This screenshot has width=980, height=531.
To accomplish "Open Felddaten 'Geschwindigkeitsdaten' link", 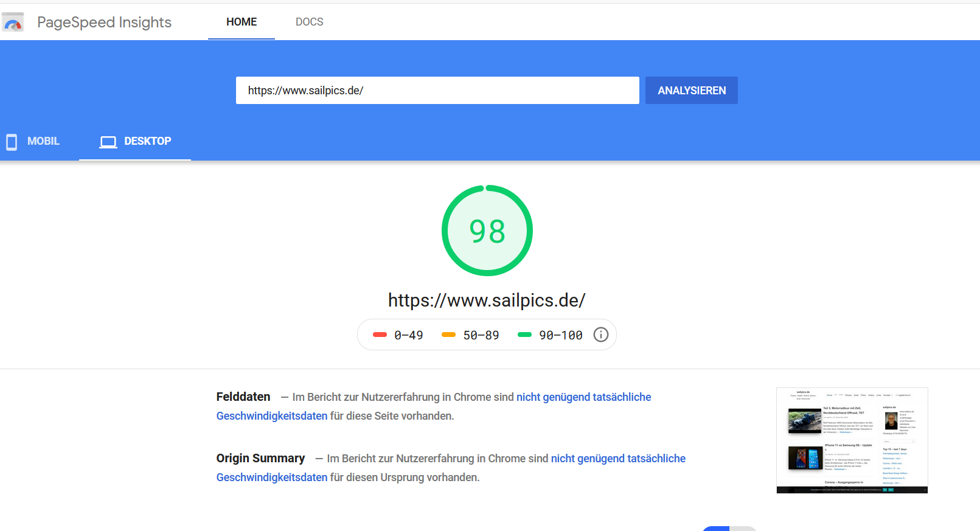I will [272, 415].
